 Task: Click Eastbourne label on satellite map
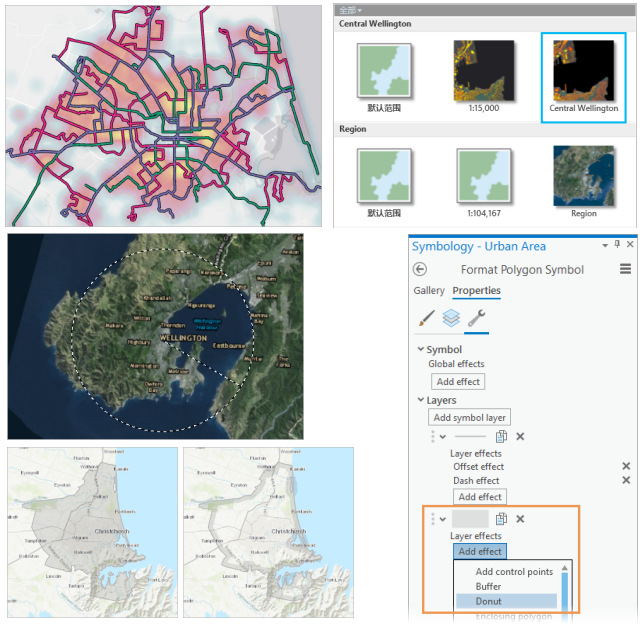tap(228, 346)
